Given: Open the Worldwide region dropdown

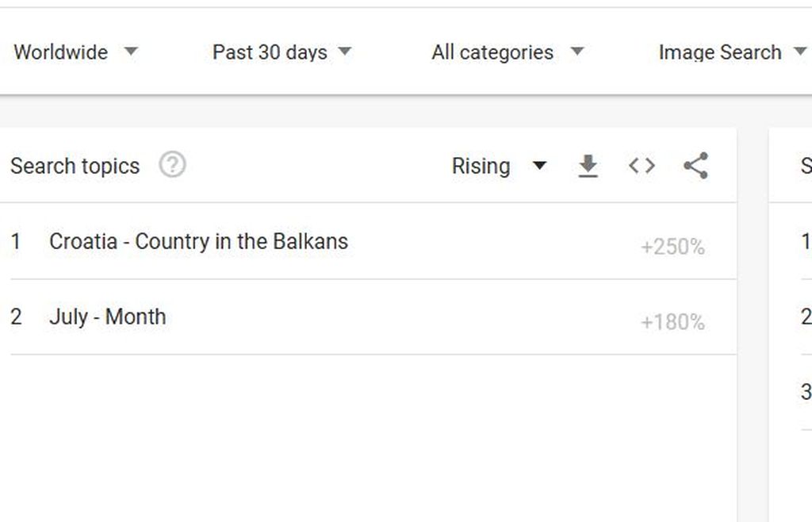Looking at the screenshot, I should (75, 52).
